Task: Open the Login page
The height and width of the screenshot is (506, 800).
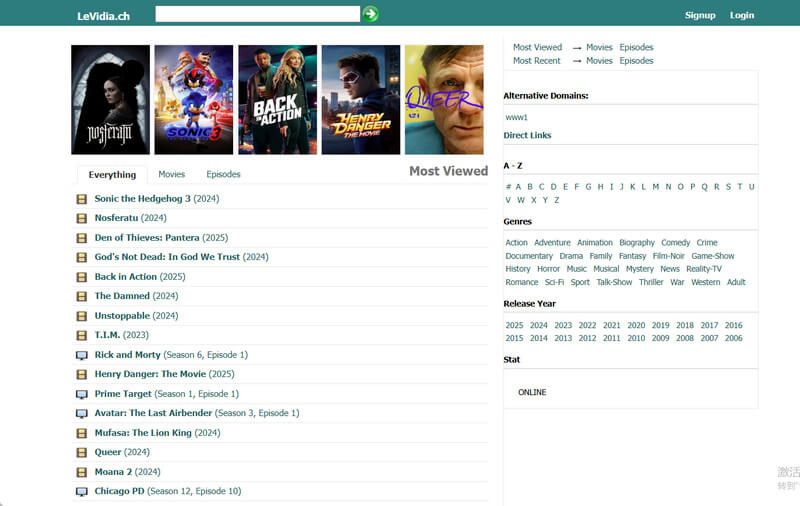Action: click(x=742, y=15)
